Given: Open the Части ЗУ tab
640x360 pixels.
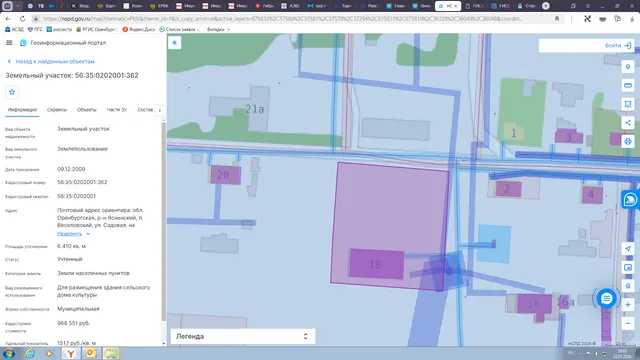Looking at the screenshot, I should tap(117, 110).
